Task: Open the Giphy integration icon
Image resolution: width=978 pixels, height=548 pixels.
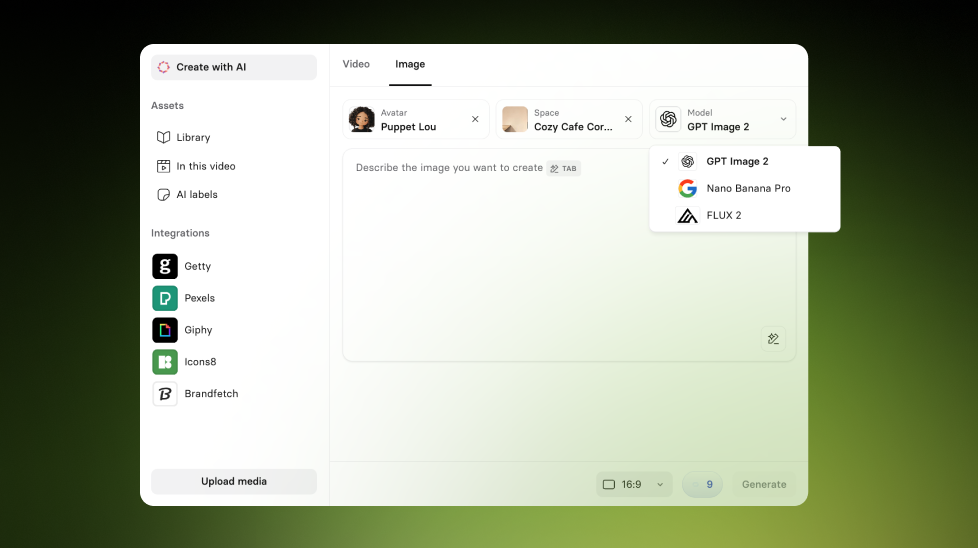Action: [x=165, y=330]
